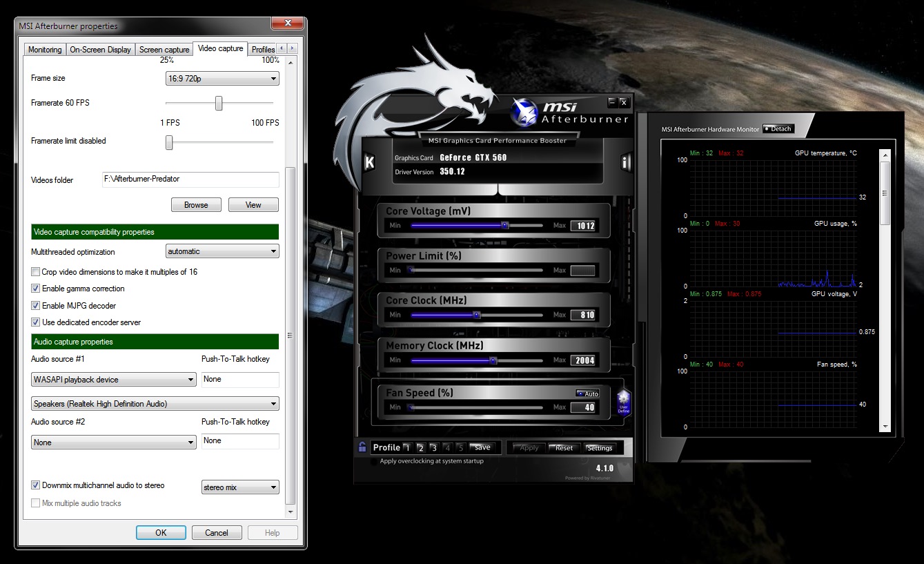Enable Crop video dimensions to multiples of 16

coord(36,272)
